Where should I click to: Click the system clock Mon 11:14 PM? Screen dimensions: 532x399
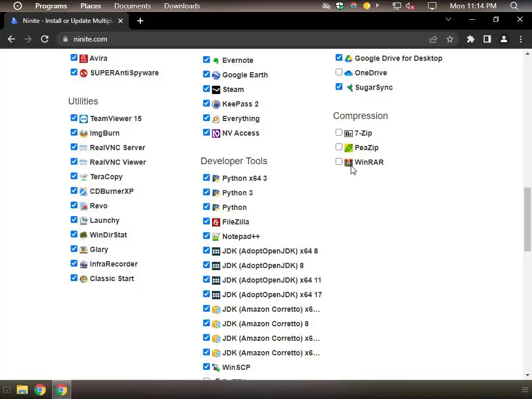(473, 6)
